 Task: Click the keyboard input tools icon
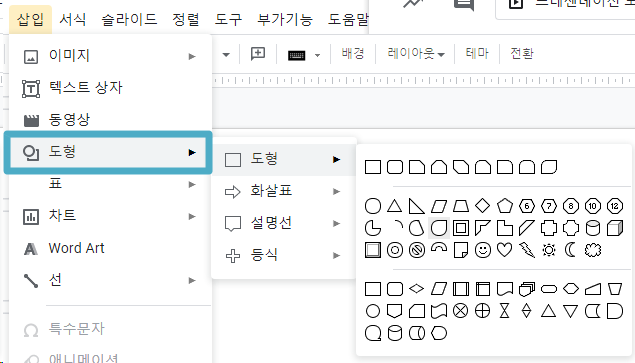click(296, 55)
